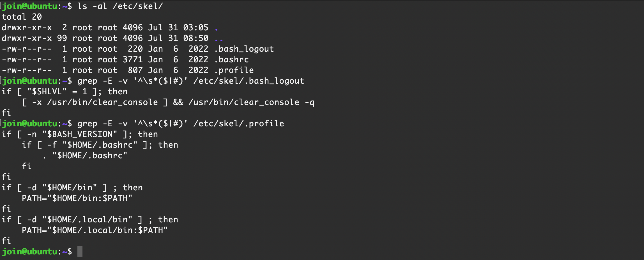Click the .bashrc filename in the directory listing
Image resolution: width=644 pixels, height=260 pixels.
click(x=231, y=60)
